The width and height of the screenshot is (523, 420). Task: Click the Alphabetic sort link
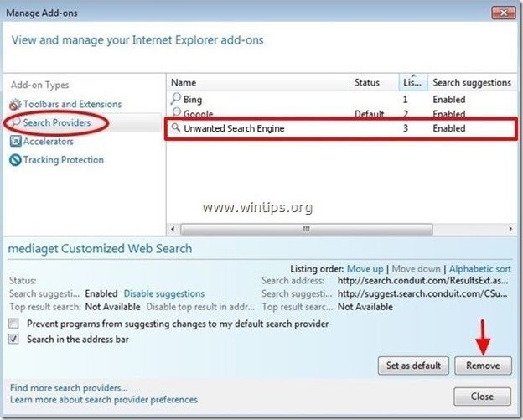(x=480, y=269)
